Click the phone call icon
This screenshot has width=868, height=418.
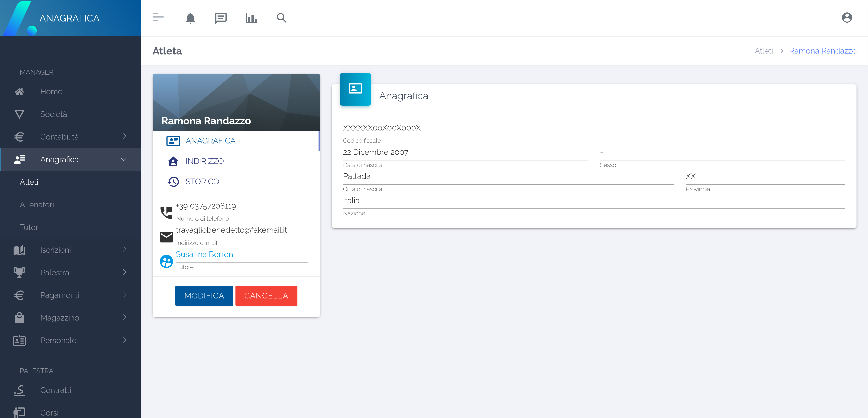(x=167, y=213)
